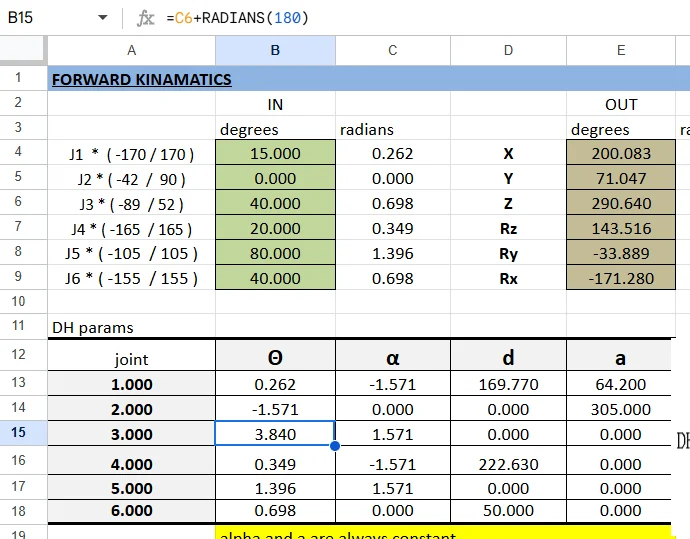Click the IN label cell
690x539 pixels.
275,104
